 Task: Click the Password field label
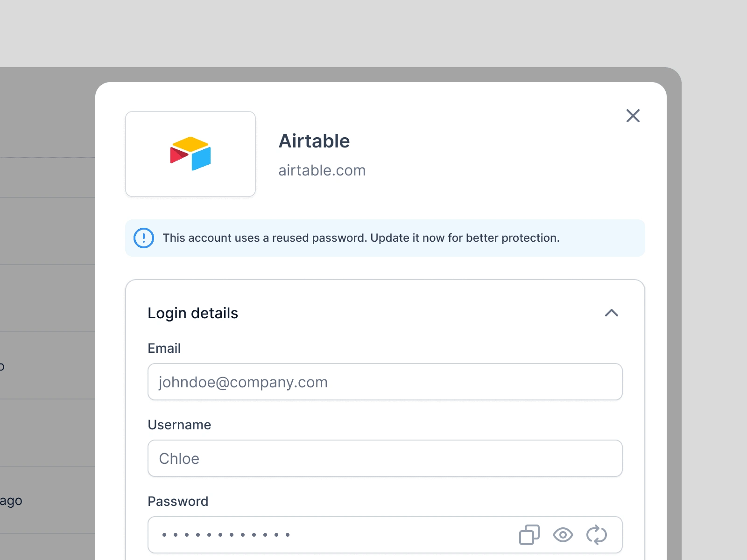pos(178,501)
